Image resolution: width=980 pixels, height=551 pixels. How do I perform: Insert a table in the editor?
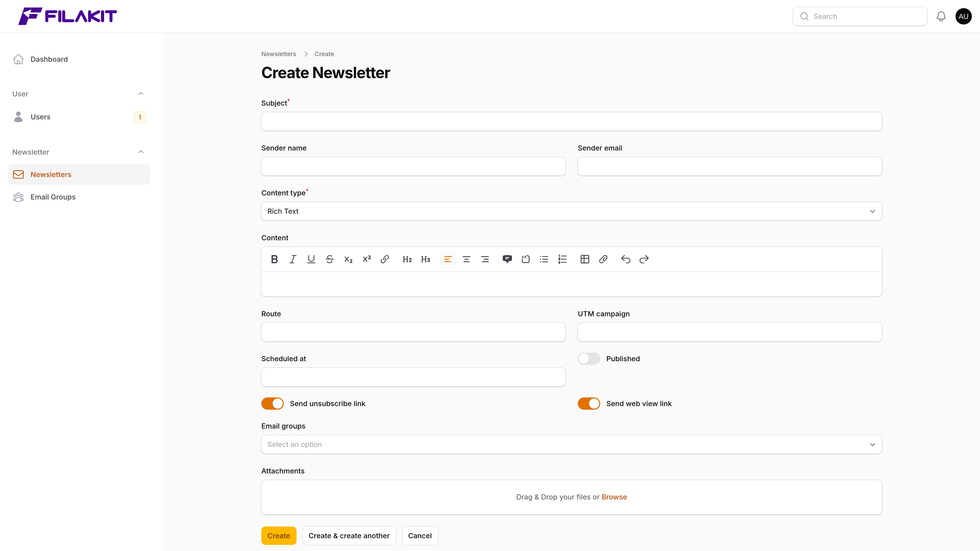585,259
